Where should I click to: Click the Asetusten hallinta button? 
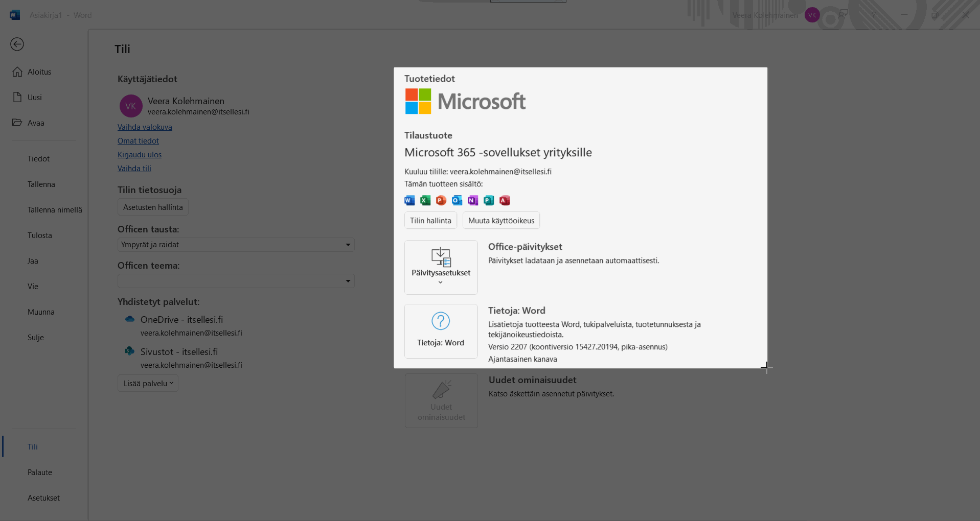click(153, 207)
